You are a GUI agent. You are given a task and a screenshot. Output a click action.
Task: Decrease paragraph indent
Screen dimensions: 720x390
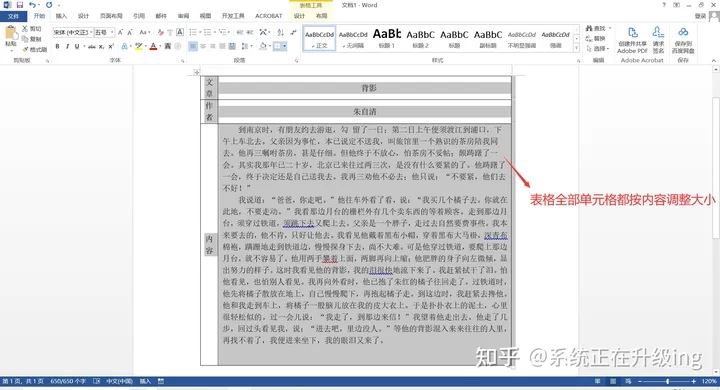pyautogui.click(x=240, y=32)
